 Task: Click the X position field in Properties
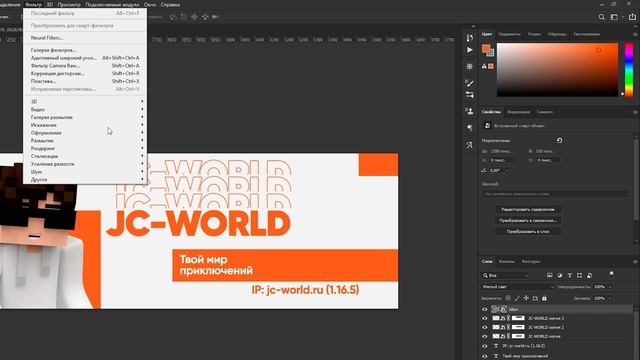click(x=501, y=160)
